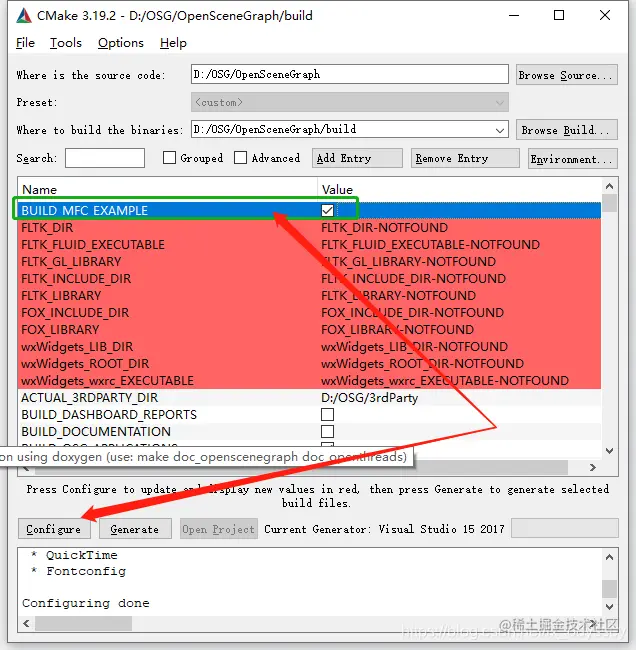Select the FLTK_DIR entry name

47,228
